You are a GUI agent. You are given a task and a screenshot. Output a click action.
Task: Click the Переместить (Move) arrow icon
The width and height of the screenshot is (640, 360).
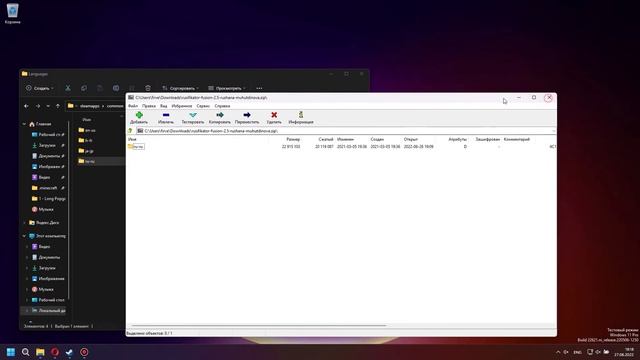[x=247, y=115]
